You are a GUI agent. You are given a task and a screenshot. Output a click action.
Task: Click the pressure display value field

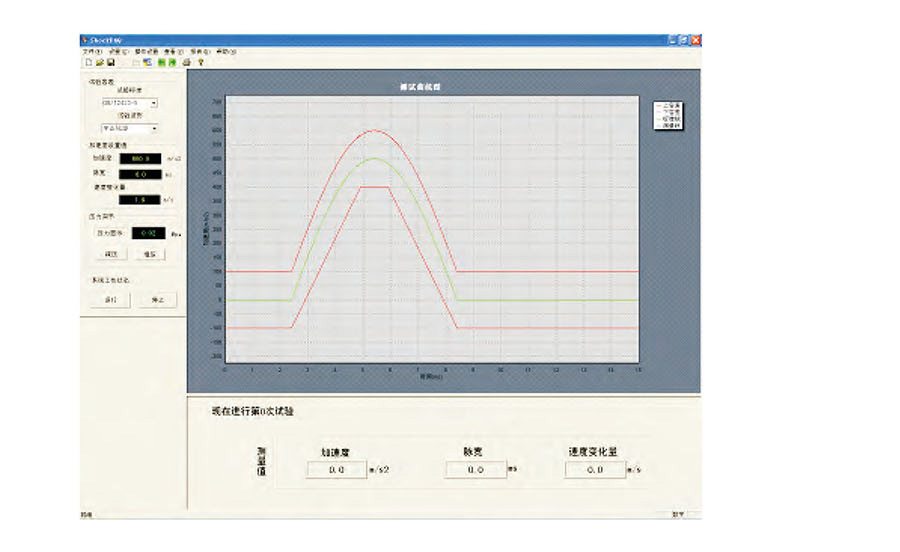click(x=147, y=233)
